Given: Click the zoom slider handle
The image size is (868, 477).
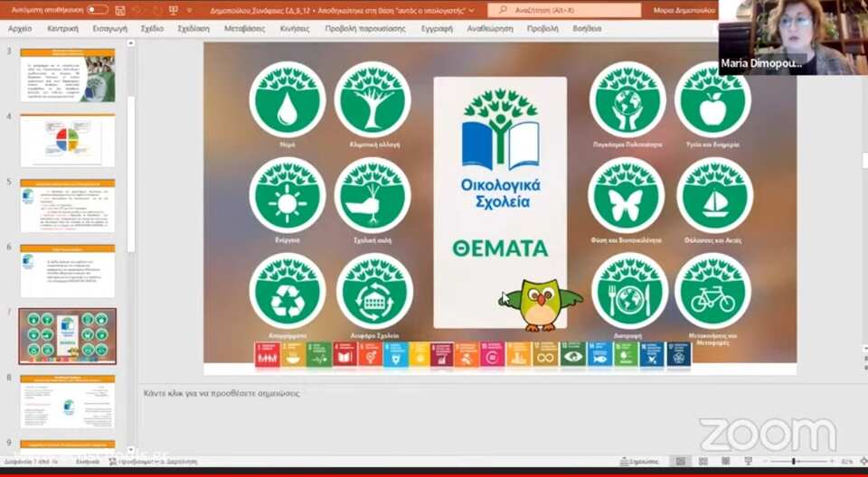Looking at the screenshot, I should (793, 461).
